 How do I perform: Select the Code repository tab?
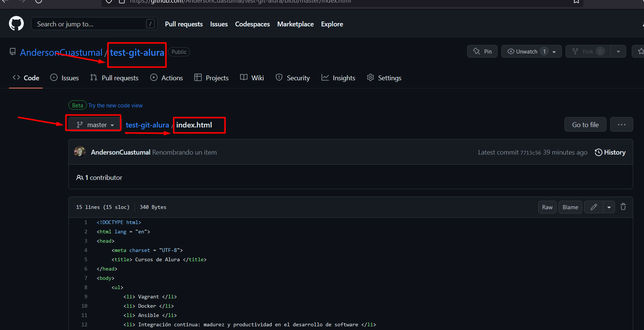(26, 78)
